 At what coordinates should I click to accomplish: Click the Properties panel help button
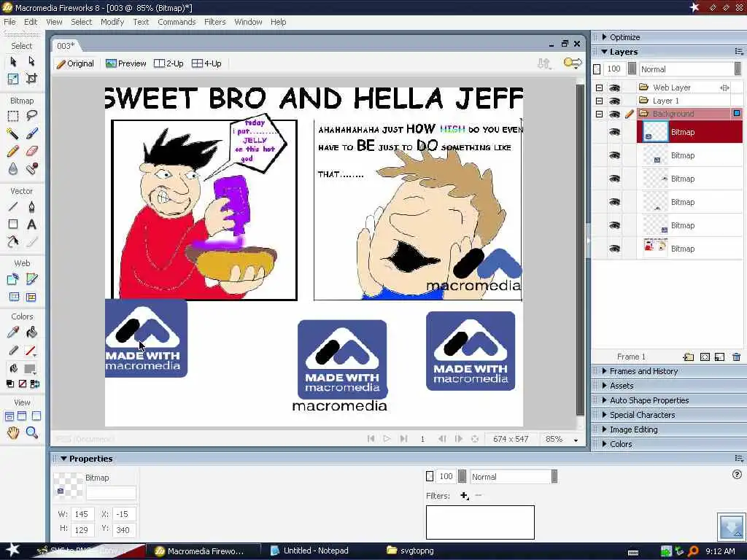[x=737, y=474]
